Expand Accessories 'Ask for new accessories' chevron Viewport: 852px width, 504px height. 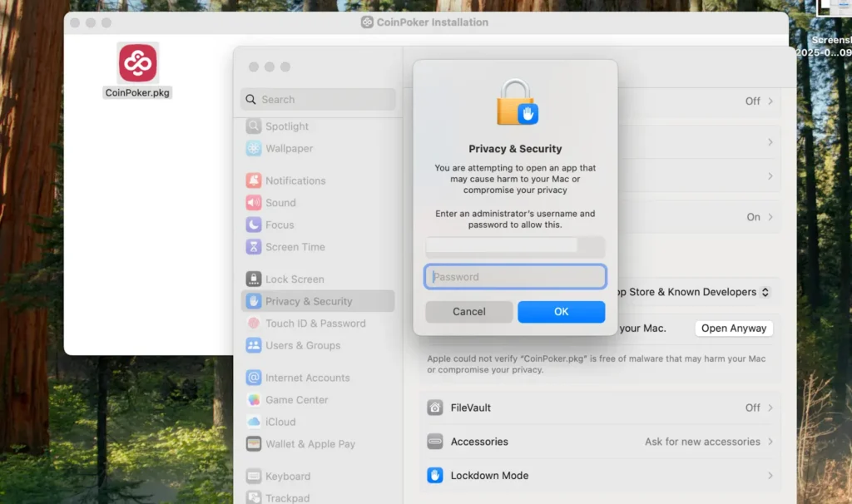(x=770, y=442)
